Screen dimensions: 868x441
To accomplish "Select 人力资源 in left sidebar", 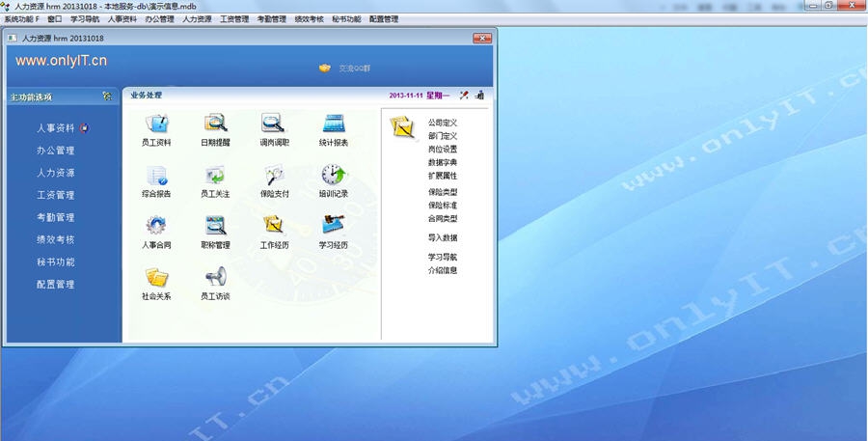I will 56,173.
